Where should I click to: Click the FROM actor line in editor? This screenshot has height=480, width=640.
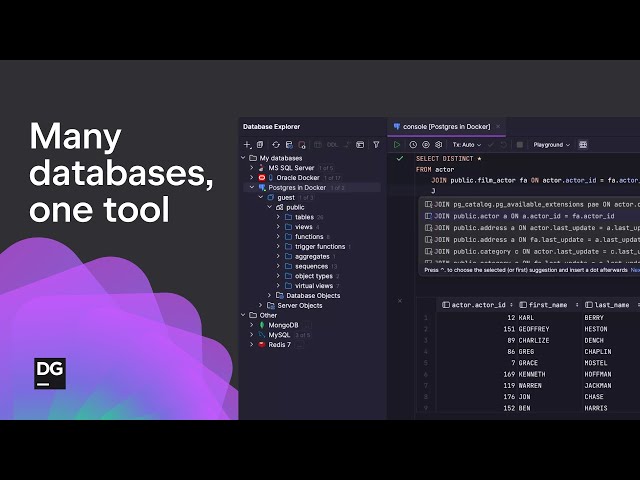[435, 169]
